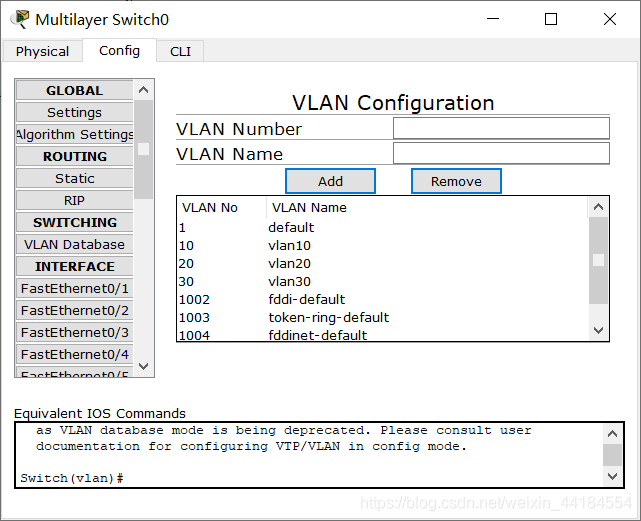The image size is (641, 521).
Task: Open RIP routing configuration
Action: pyautogui.click(x=74, y=200)
